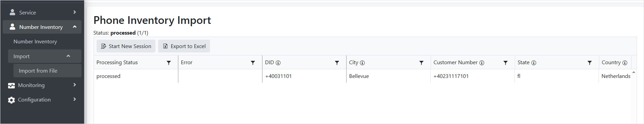
Task: Open filter for State column
Action: (589, 63)
